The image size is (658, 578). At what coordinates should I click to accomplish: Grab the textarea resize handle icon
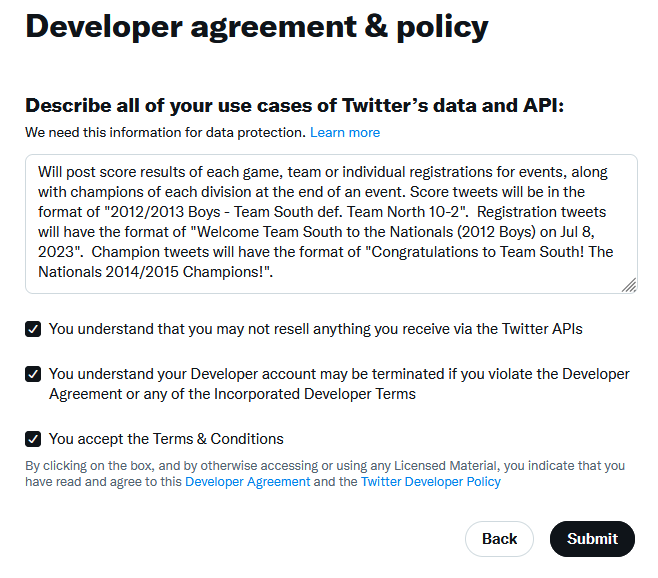629,285
